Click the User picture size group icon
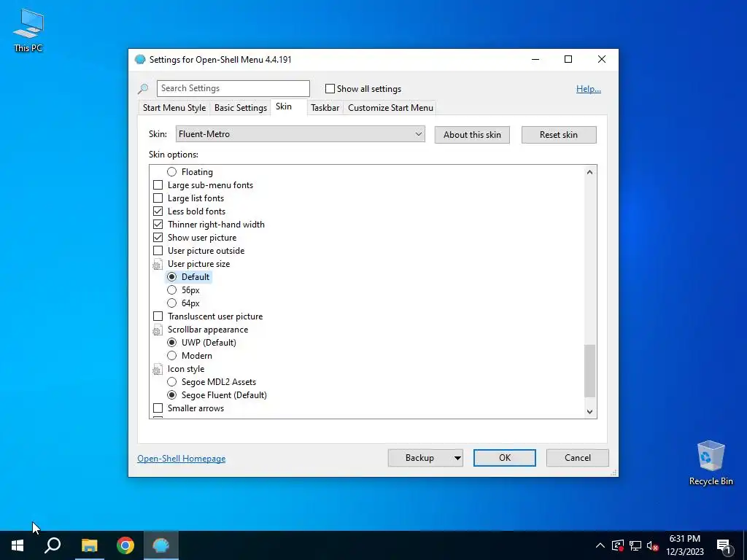This screenshot has width=747, height=560. (x=158, y=264)
